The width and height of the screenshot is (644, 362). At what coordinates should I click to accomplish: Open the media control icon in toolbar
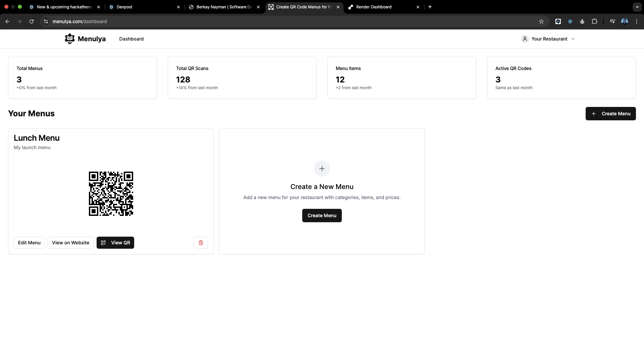[612, 21]
